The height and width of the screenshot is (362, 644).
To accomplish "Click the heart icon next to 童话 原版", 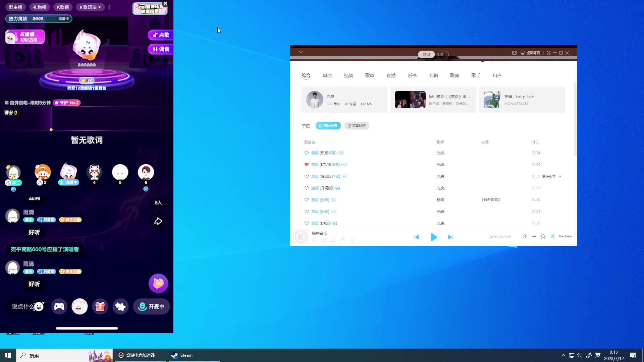I will [307, 153].
